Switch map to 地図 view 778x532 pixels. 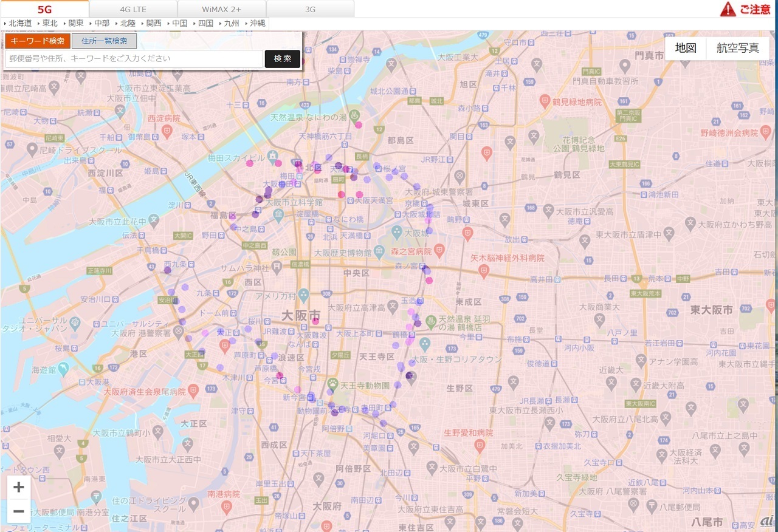[686, 49]
